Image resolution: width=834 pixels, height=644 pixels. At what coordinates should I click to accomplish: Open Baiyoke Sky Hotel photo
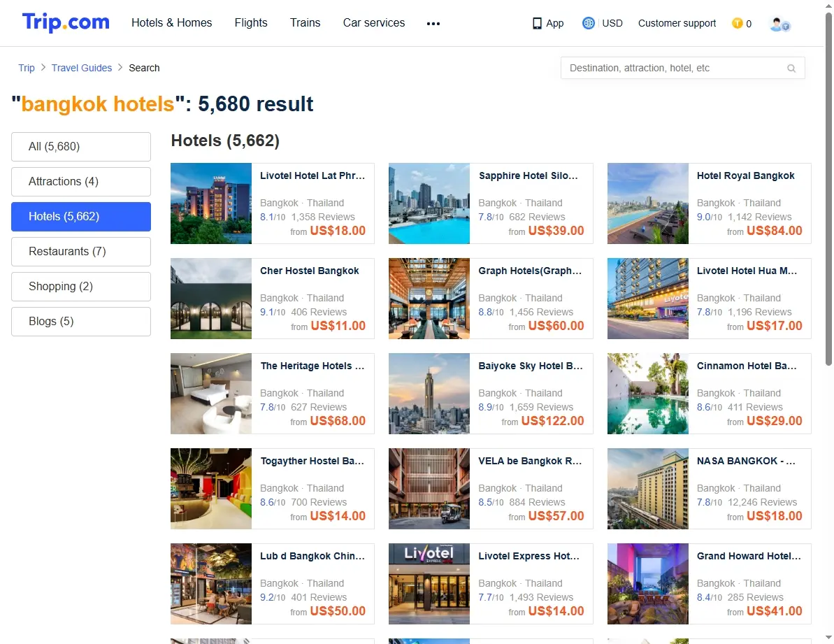point(429,394)
